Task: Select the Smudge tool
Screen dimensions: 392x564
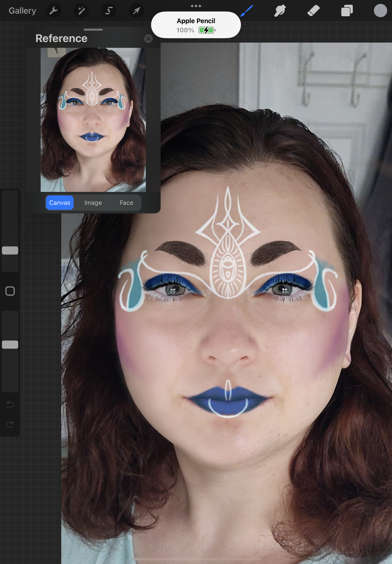Action: click(280, 11)
